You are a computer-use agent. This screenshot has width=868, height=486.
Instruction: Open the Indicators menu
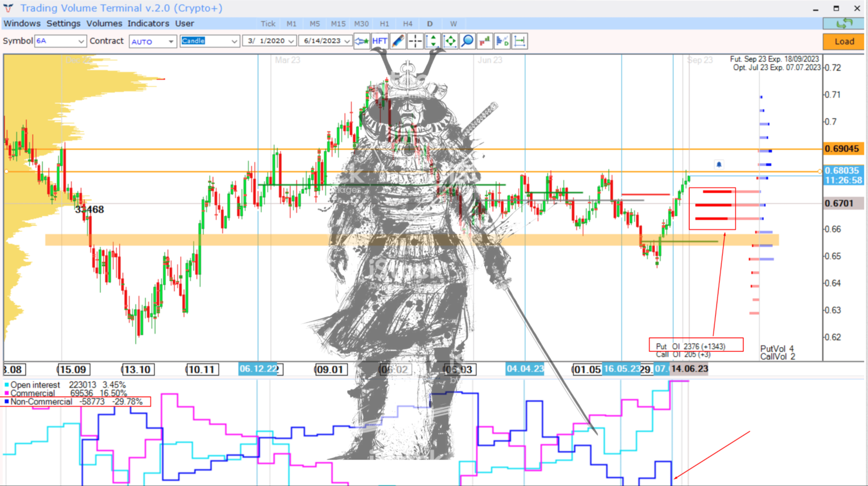tap(148, 23)
